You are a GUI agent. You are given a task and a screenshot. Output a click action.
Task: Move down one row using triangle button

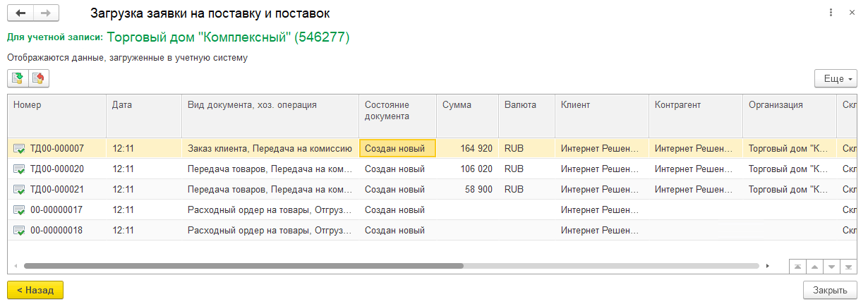coord(831,267)
